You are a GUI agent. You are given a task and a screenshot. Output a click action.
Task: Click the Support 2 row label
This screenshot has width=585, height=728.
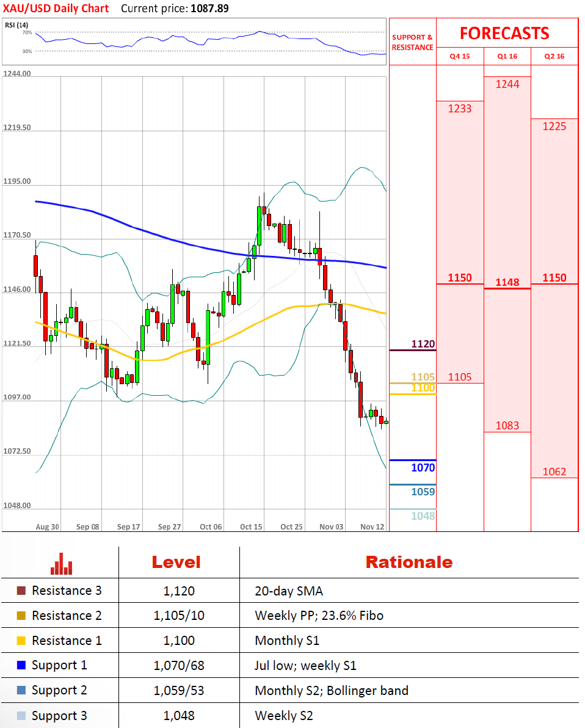[x=59, y=691]
